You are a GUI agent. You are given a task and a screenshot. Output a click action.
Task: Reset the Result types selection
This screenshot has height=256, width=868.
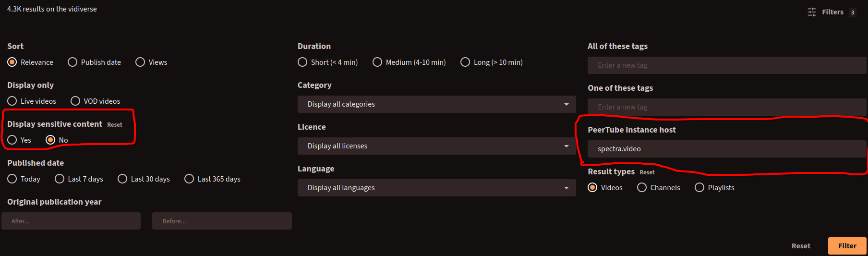tap(647, 172)
